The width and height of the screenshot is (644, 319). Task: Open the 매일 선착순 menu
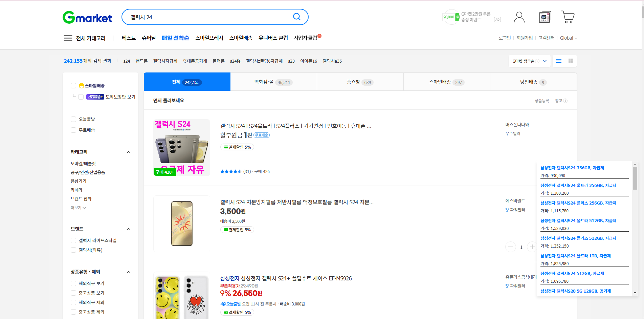coord(175,38)
